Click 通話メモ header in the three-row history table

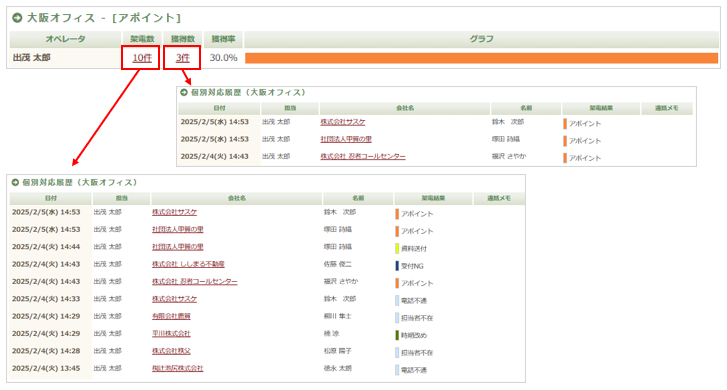point(667,108)
